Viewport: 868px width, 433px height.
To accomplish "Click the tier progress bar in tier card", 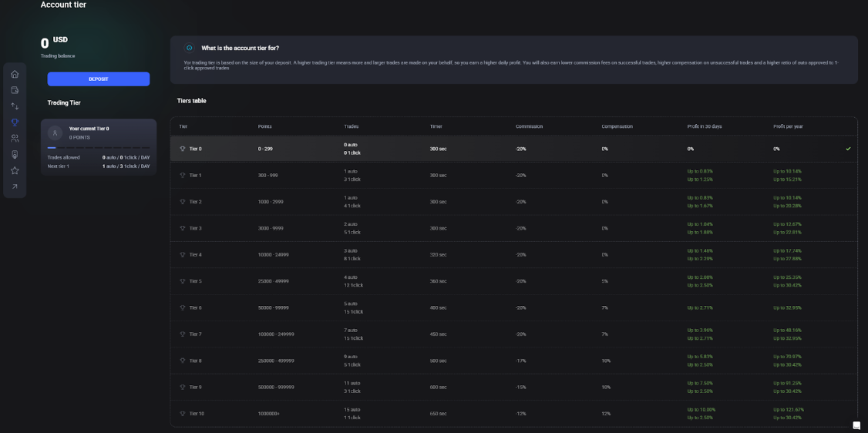I will (99, 147).
